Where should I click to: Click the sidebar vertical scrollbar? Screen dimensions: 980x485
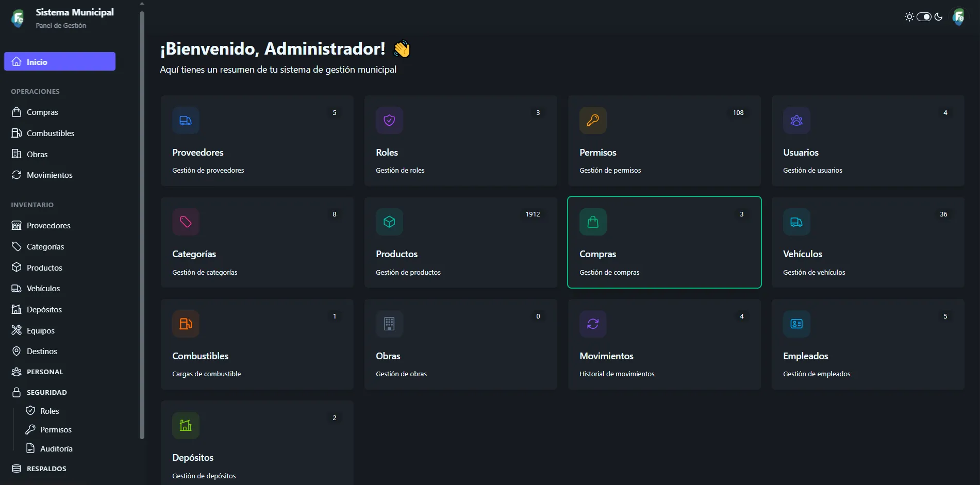click(x=142, y=225)
